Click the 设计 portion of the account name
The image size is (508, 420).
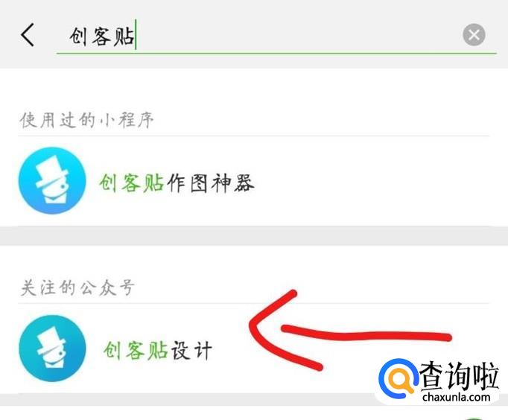191,351
